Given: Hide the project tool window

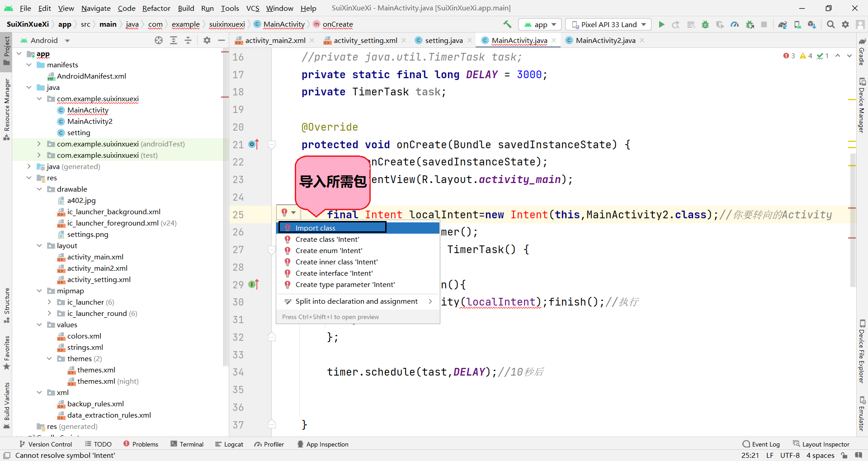Looking at the screenshot, I should click(x=222, y=40).
